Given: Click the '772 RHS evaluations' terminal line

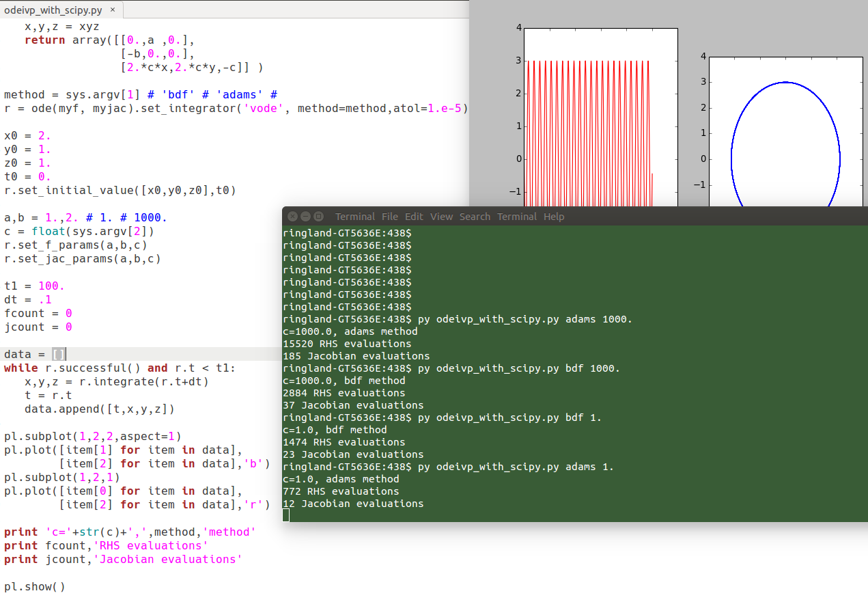Looking at the screenshot, I should pyautogui.click(x=341, y=491).
